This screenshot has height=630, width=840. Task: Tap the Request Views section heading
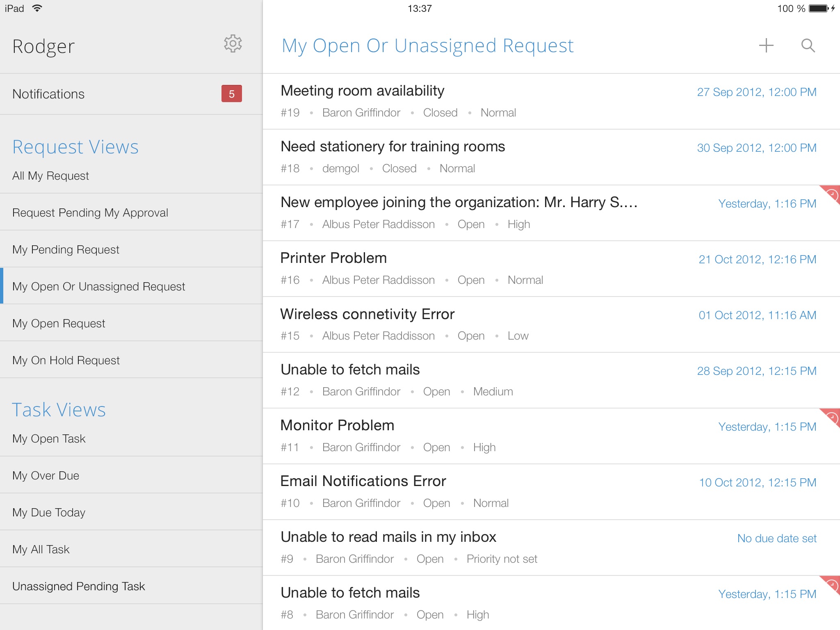click(x=75, y=147)
